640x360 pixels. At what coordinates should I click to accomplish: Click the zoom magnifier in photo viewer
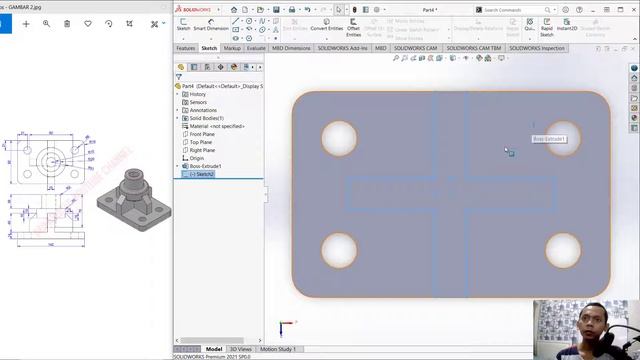[47, 24]
